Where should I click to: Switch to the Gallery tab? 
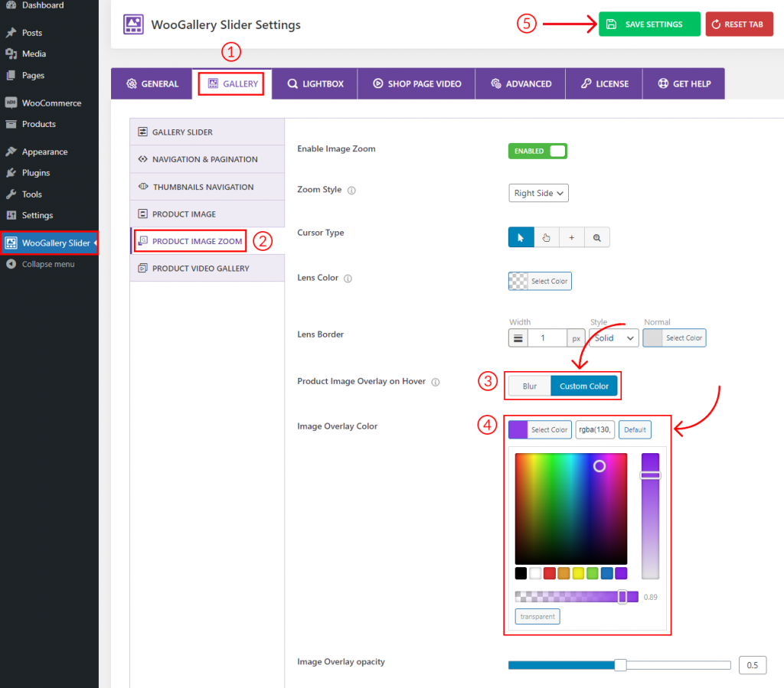232,84
